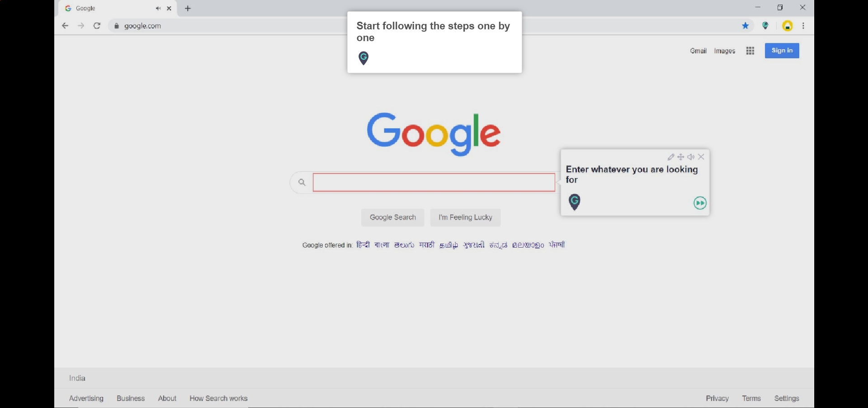Bookmark this page with the star icon

[x=746, y=26]
